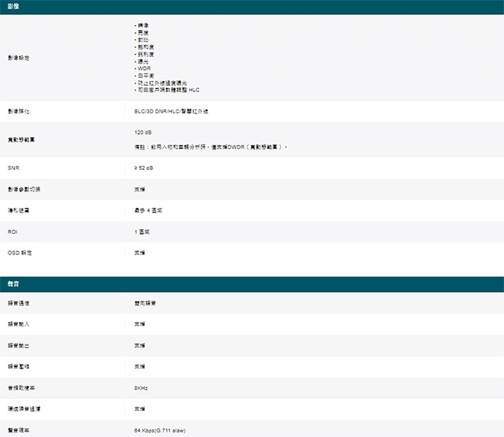Click the HLC bullet list entry
504x437 pixels.
[167, 90]
